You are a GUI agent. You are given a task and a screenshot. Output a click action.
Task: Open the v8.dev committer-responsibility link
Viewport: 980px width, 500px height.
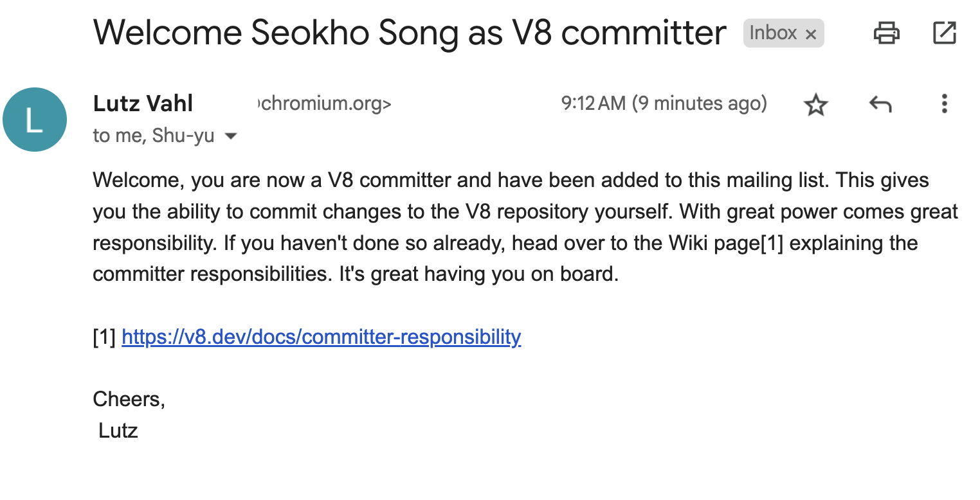(x=321, y=337)
